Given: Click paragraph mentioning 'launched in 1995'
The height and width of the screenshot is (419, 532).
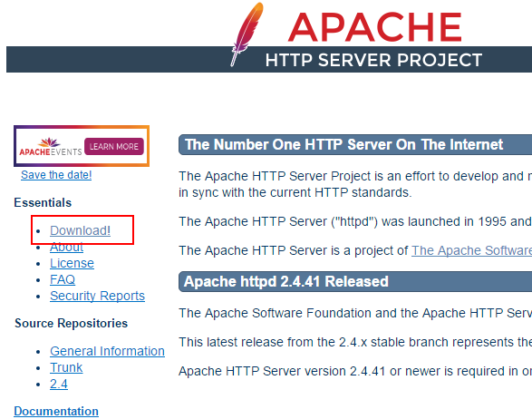Looking at the screenshot, I should pos(355,221).
